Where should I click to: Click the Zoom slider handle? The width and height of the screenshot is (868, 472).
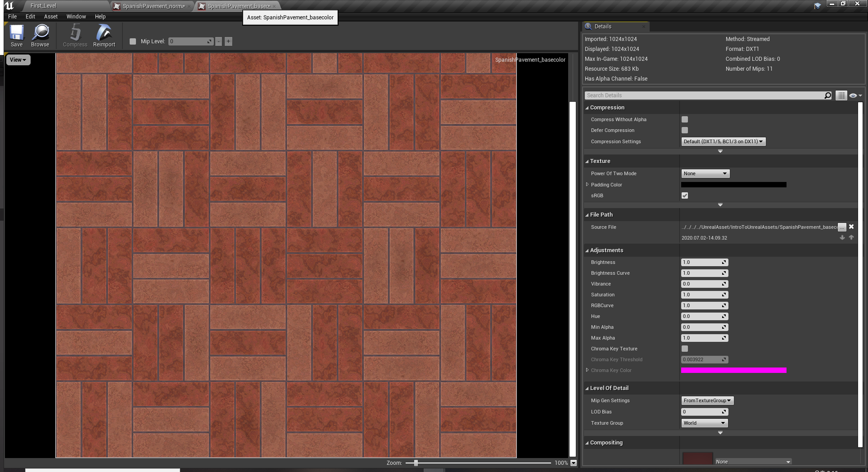click(416, 463)
